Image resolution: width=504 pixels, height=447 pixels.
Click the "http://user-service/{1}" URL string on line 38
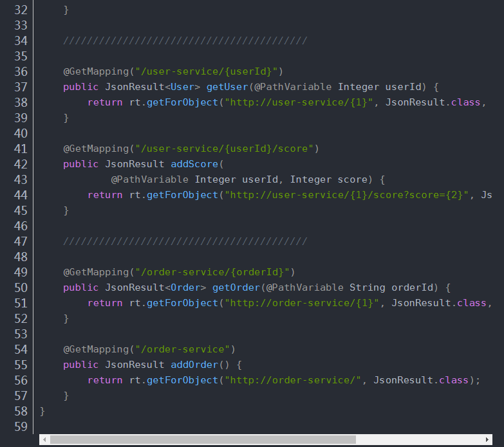pos(299,102)
